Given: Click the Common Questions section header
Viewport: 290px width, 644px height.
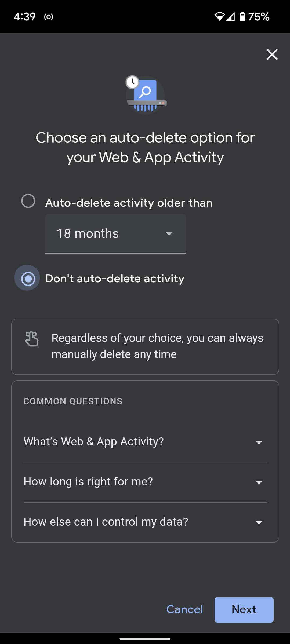Looking at the screenshot, I should click(x=73, y=401).
